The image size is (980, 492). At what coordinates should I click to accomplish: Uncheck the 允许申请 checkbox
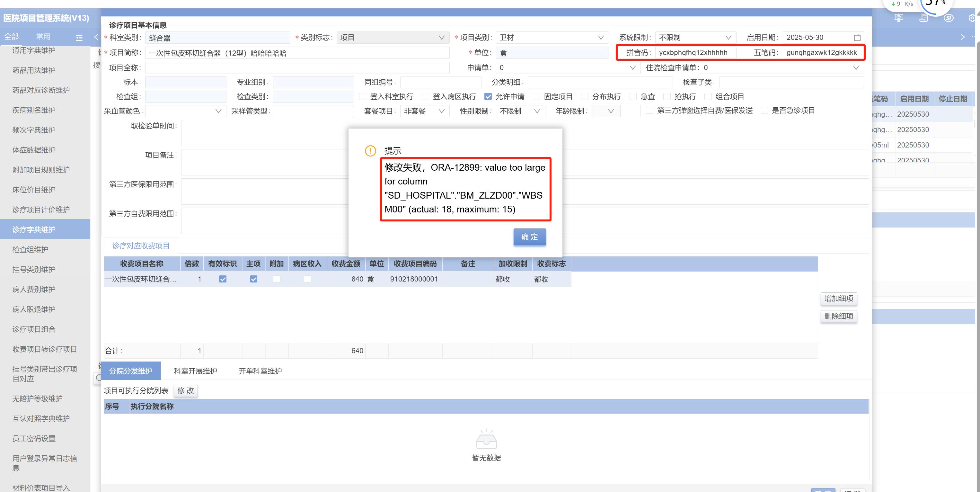pyautogui.click(x=488, y=97)
